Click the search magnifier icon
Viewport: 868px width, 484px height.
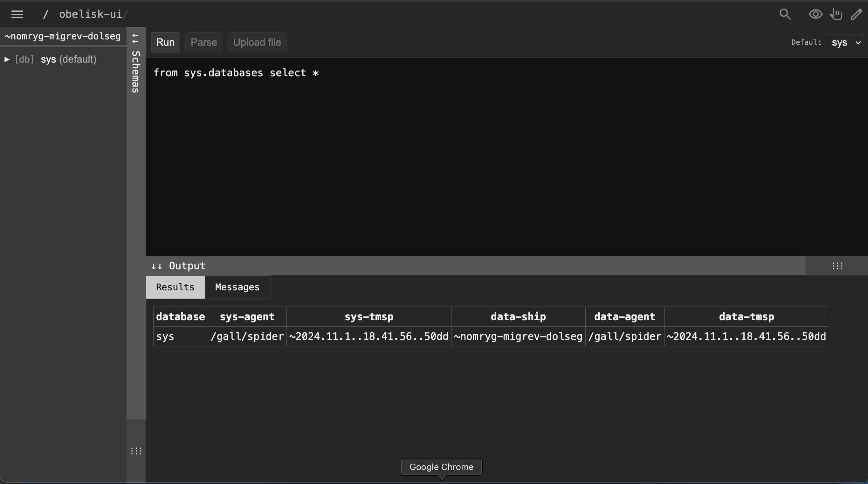[785, 14]
